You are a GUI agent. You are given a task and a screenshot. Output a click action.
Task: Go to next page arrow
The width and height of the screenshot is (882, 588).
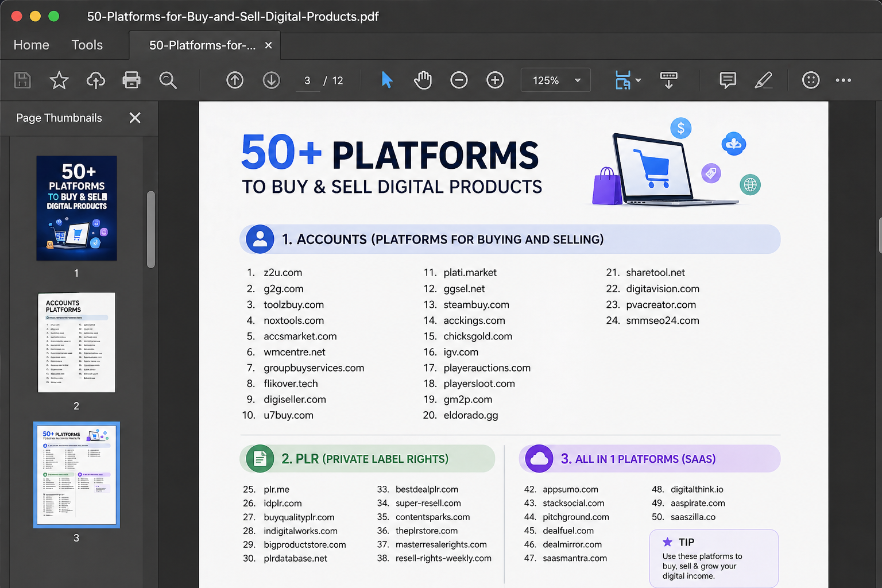272,80
